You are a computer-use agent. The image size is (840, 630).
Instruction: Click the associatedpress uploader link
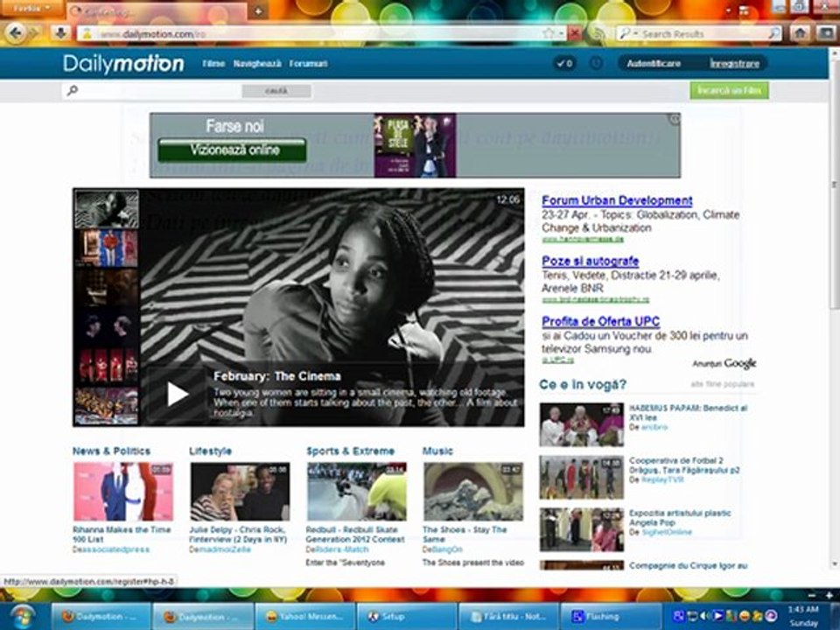[115, 549]
